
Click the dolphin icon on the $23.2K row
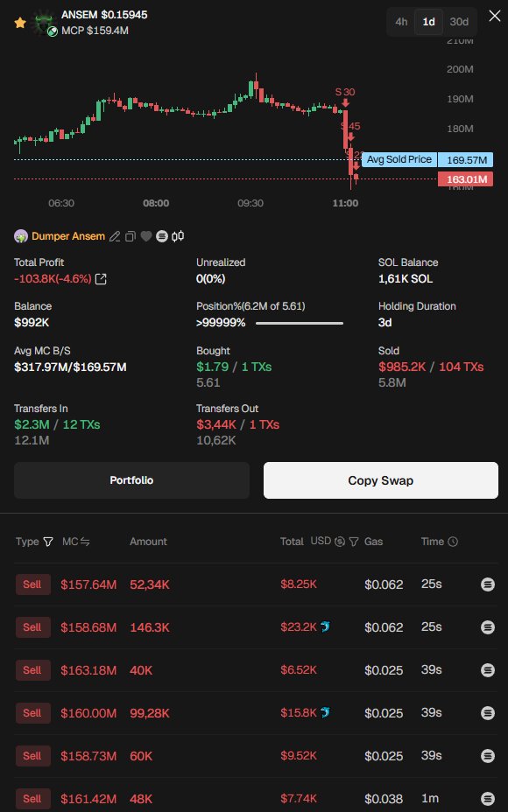point(325,627)
